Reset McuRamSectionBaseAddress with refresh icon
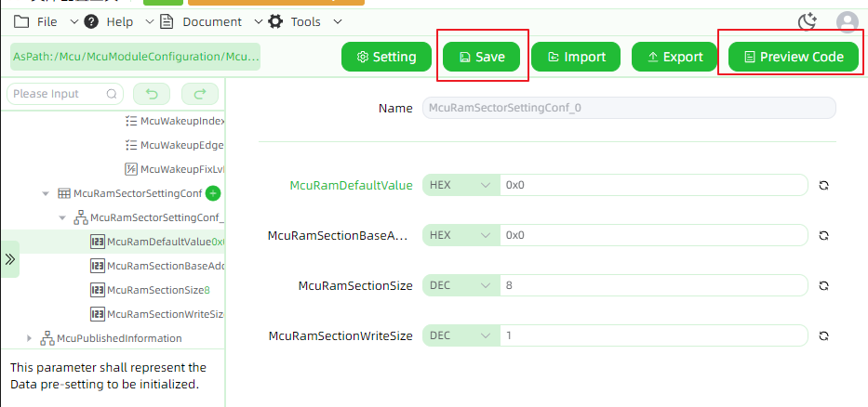This screenshot has width=868, height=407. pyautogui.click(x=823, y=236)
